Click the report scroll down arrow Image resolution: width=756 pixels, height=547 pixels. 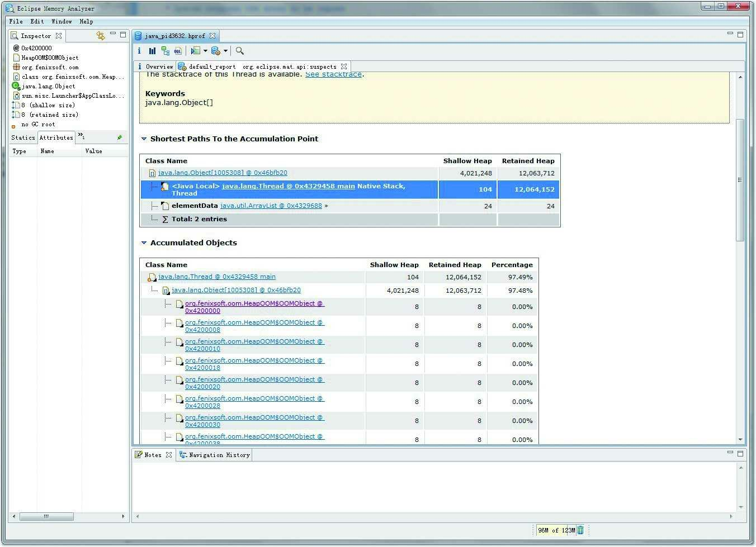tap(740, 440)
